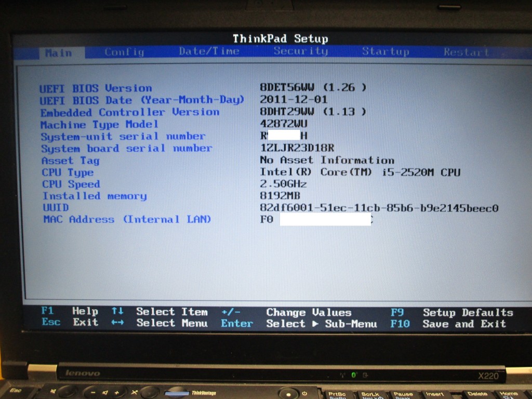The height and width of the screenshot is (399, 532).
Task: Click the UEFI BIOS Version label
Action: point(96,88)
